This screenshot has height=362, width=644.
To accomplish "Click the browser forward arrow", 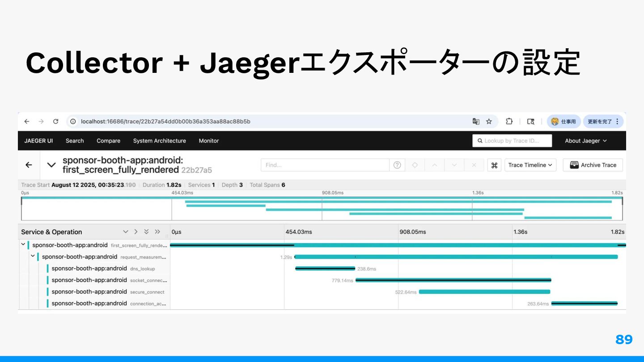I will coord(41,122).
